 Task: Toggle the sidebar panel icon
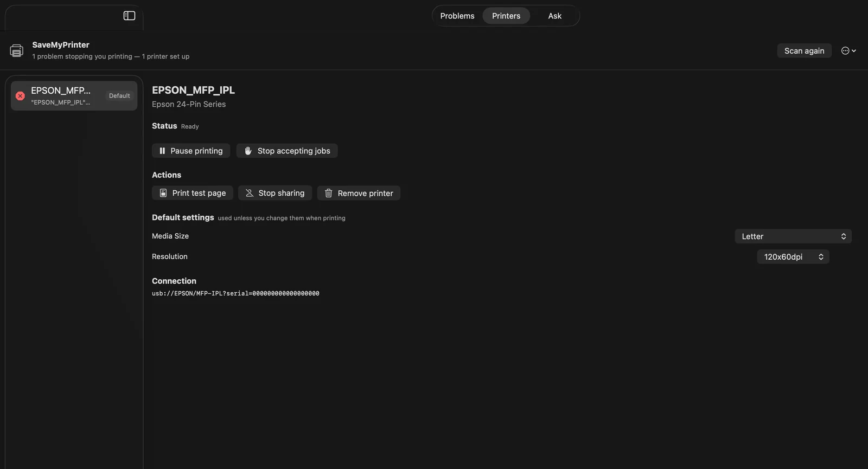[129, 16]
